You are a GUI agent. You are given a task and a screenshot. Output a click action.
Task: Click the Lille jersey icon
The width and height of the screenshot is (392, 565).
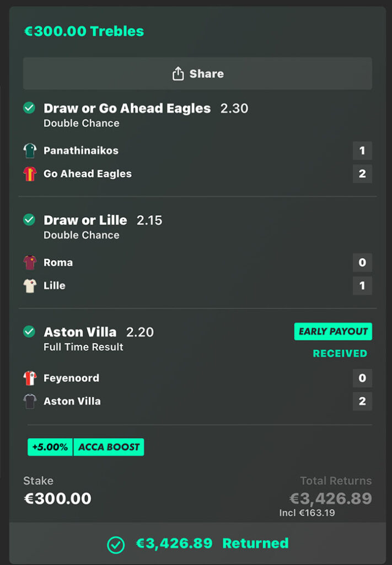point(30,285)
